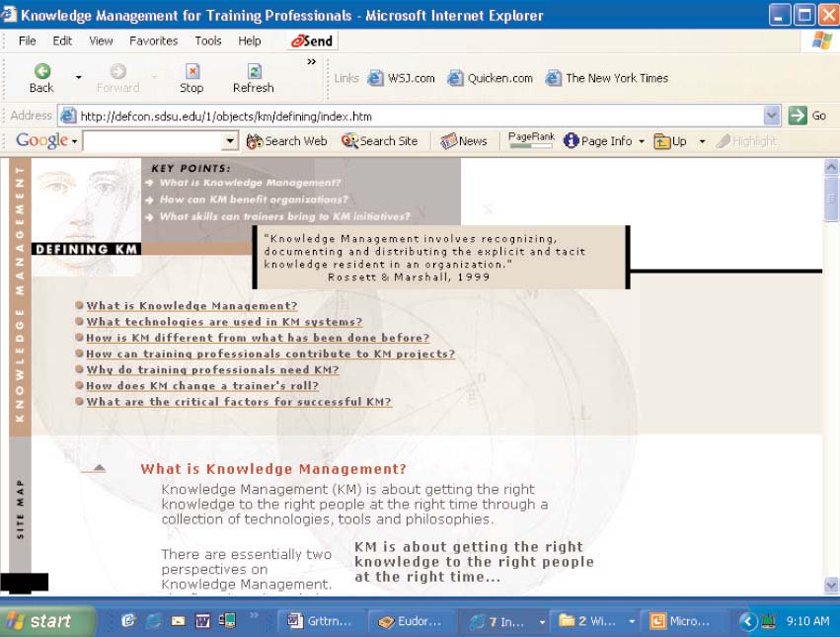
Task: Follow the 'What technologies are used in KM systems?' link
Action: pyautogui.click(x=224, y=322)
